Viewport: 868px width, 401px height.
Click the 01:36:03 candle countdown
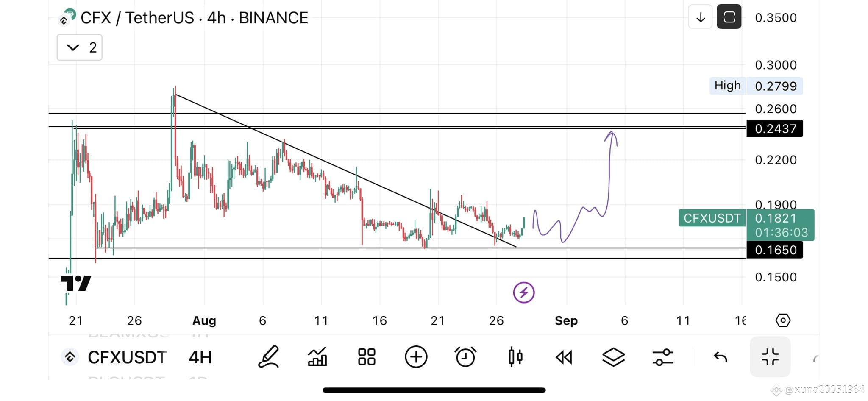tap(782, 233)
